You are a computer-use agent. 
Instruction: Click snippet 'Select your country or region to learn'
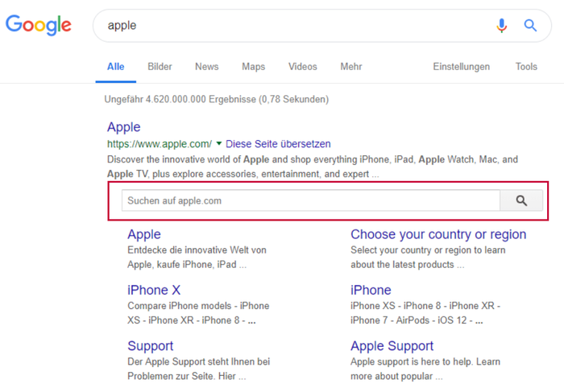point(428,250)
